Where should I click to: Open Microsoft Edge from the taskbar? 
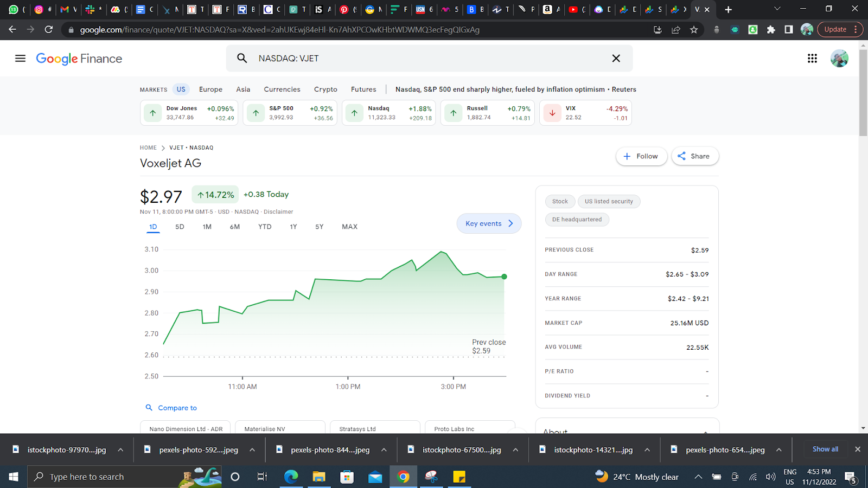coord(291,477)
